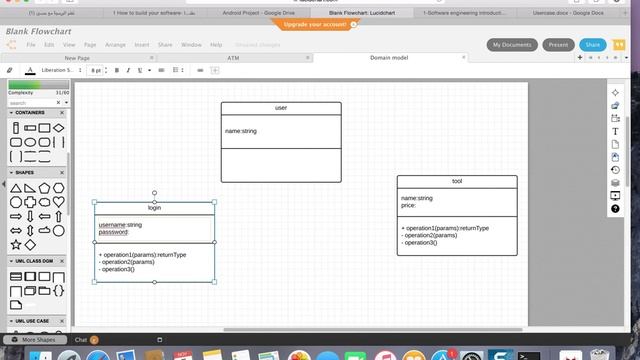Open the shape search options dropdown

coord(66,103)
